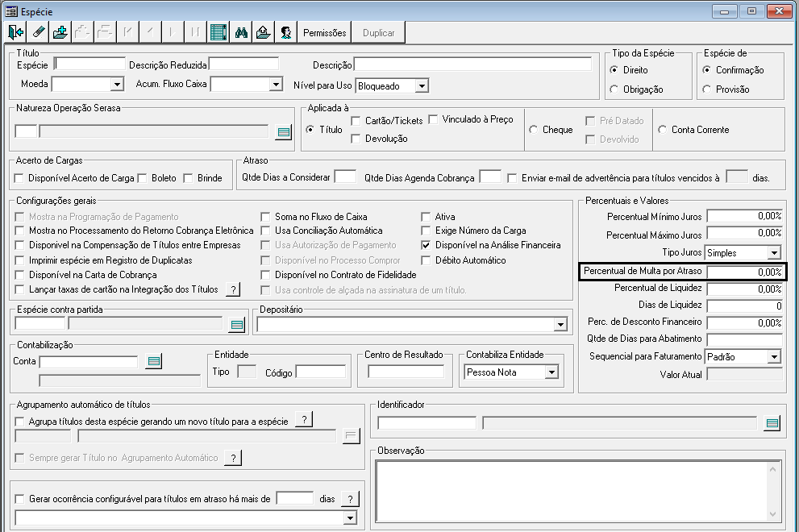Open Tipo Juros dropdown
799x532 pixels.
(x=774, y=253)
